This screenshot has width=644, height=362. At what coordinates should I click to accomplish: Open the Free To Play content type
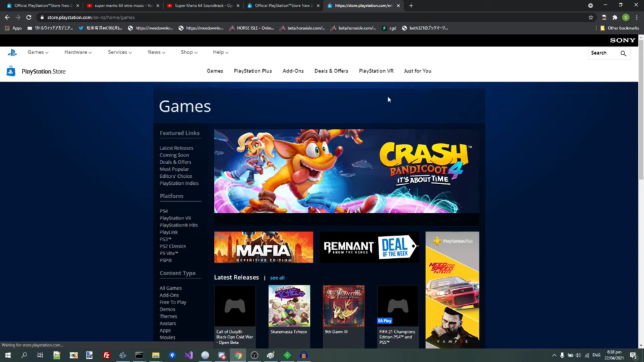click(173, 302)
